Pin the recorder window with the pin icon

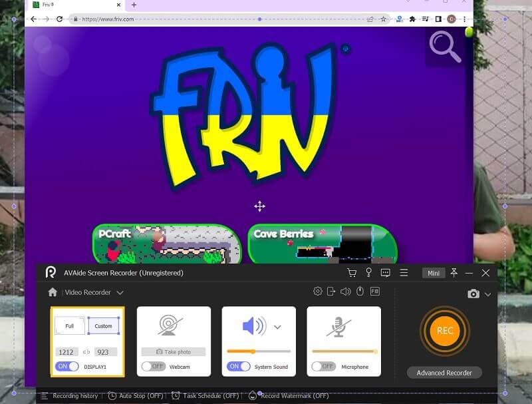point(454,273)
